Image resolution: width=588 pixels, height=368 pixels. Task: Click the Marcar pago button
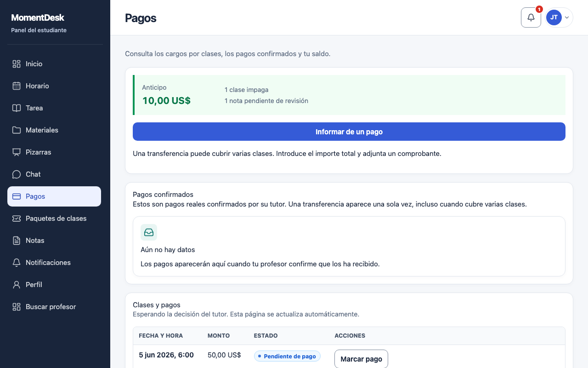pos(361,359)
